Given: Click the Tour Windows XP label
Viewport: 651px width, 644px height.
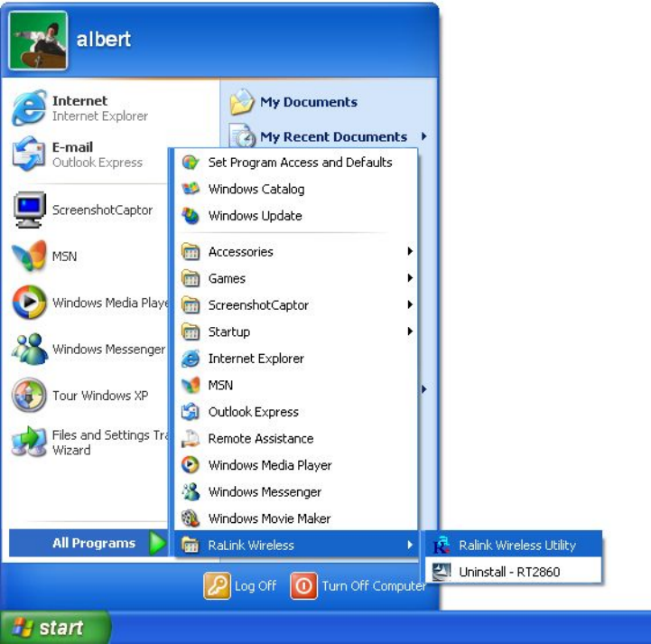Looking at the screenshot, I should pyautogui.click(x=100, y=396).
